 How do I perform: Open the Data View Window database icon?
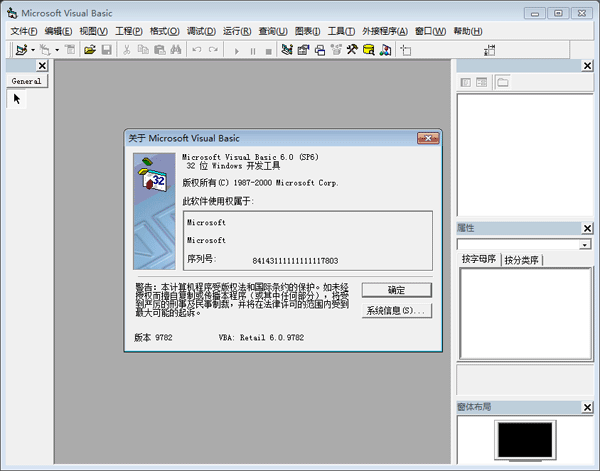coord(368,50)
